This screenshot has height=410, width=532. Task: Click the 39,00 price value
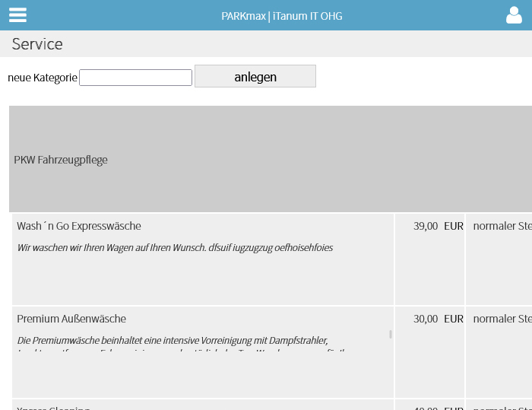click(x=426, y=226)
